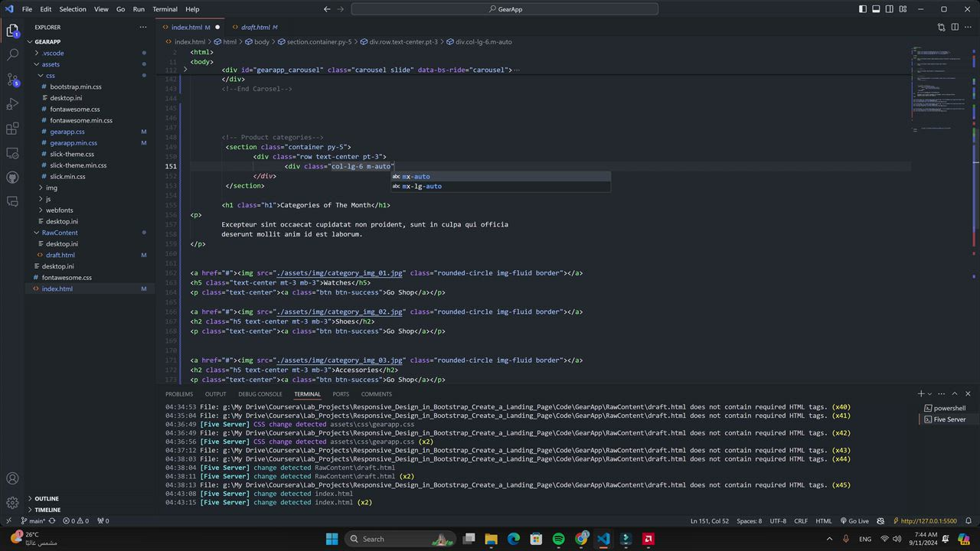Open the GitHub icon in activity bar
Viewport: 980px width, 551px height.
[12, 178]
